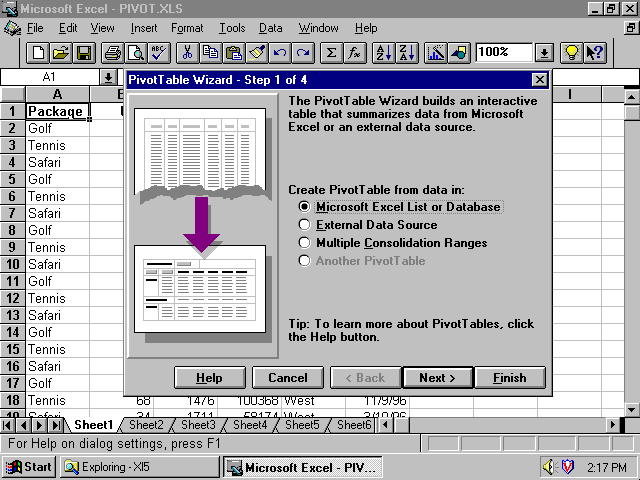This screenshot has width=640, height=480.
Task: Switch to the Sheet5 tab
Action: [302, 425]
